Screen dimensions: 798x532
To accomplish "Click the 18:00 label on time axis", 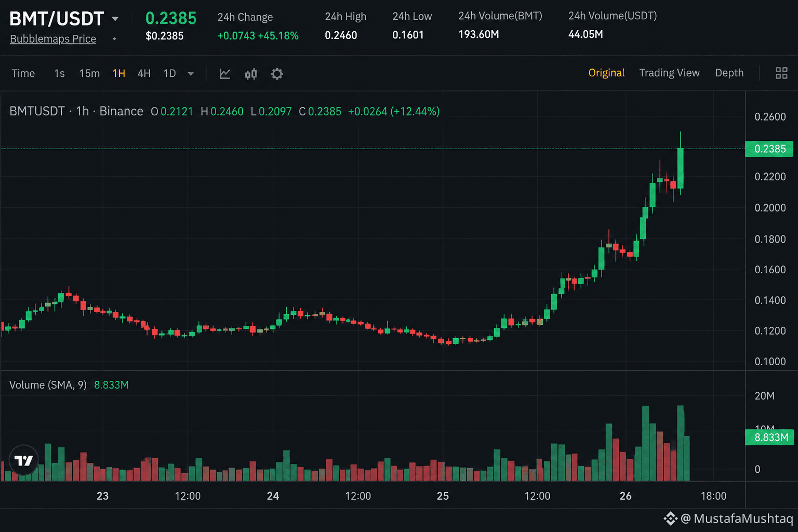I will (713, 496).
